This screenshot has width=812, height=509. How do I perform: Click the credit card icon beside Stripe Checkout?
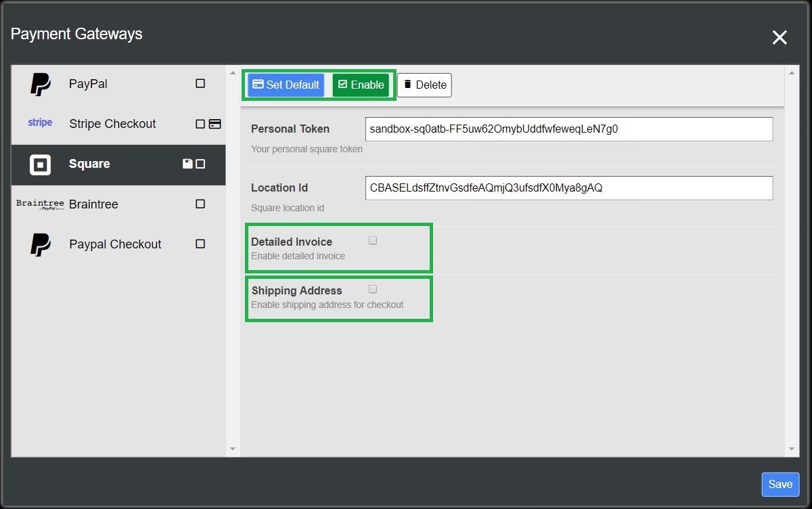pyautogui.click(x=215, y=124)
